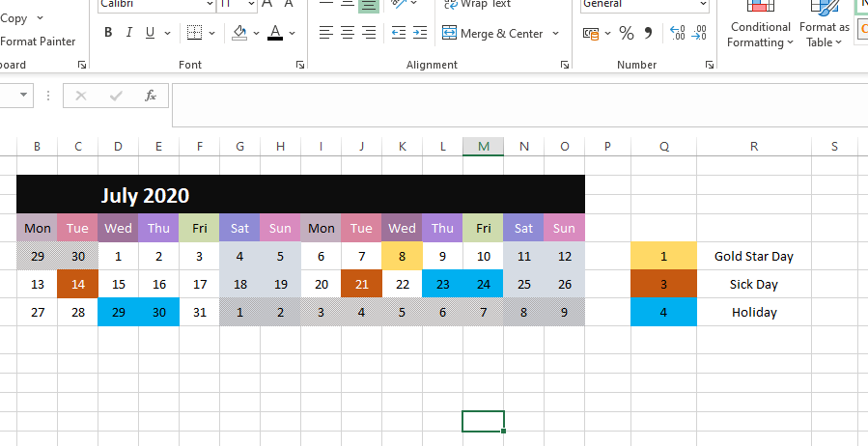
Task: Toggle Underline formatting
Action: (x=150, y=33)
